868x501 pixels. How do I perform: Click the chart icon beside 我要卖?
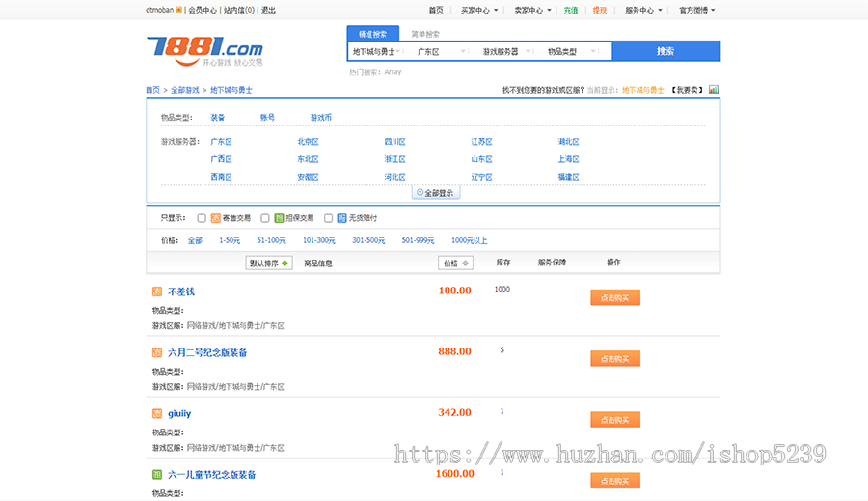pos(714,90)
